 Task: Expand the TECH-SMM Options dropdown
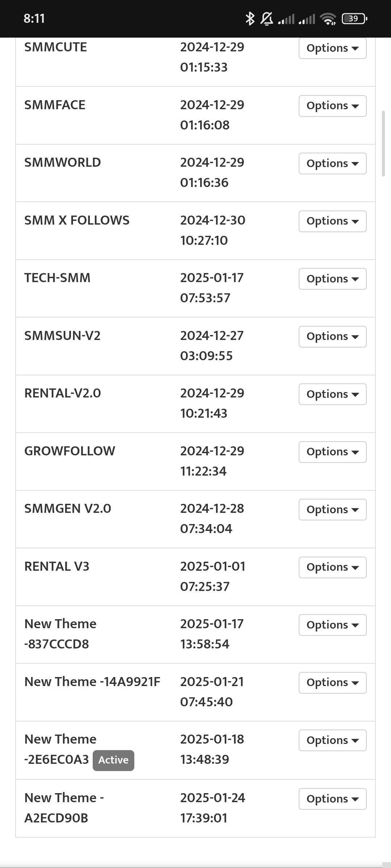point(332,279)
